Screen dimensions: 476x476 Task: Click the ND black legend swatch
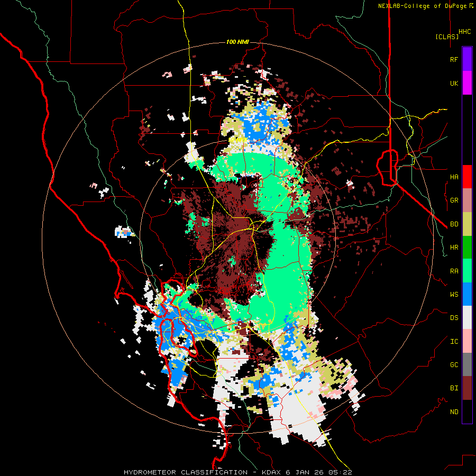point(467,411)
